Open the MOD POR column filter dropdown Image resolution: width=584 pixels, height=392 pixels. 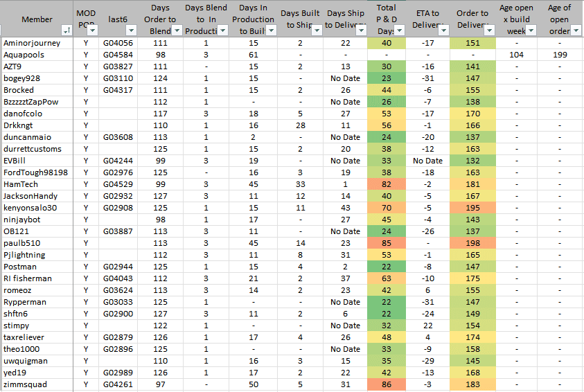pyautogui.click(x=93, y=31)
